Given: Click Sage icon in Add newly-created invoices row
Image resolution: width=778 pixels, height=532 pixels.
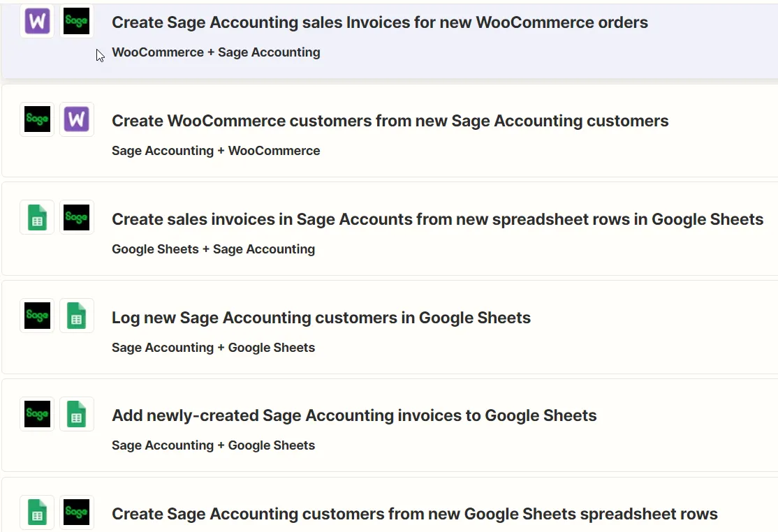Looking at the screenshot, I should [x=37, y=414].
